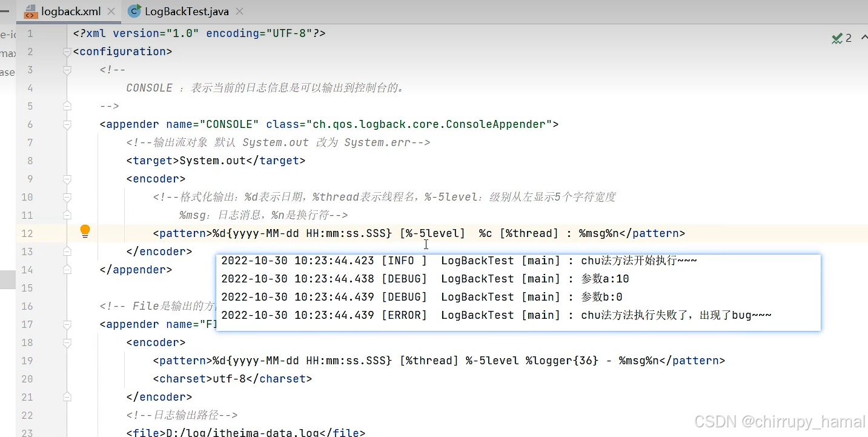Collapse the comment block fold on line 3

[x=67, y=70]
